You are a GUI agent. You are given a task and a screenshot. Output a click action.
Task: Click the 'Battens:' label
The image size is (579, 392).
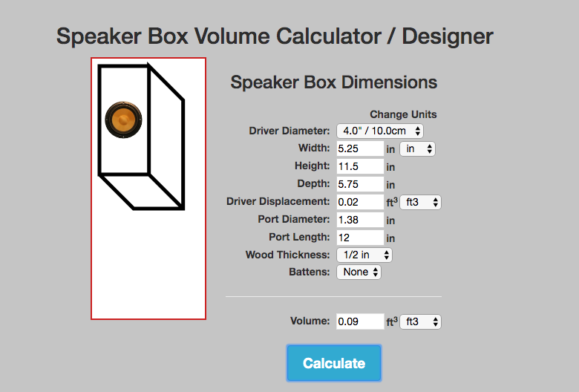310,272
